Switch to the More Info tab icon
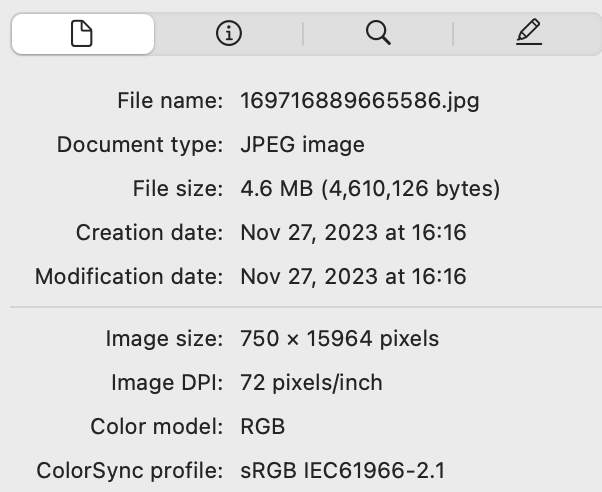Screen dimensions: 602x492 tap(228, 34)
